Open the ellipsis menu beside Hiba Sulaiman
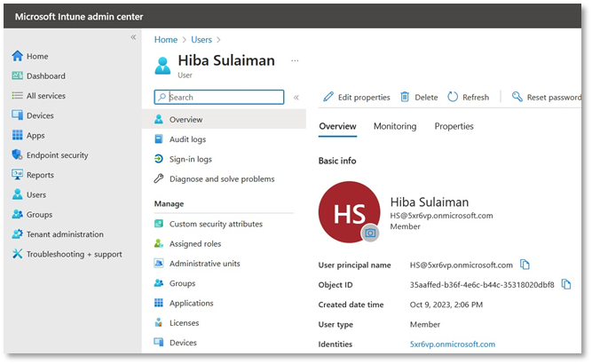Screen dimensions: 592x364 [295, 61]
